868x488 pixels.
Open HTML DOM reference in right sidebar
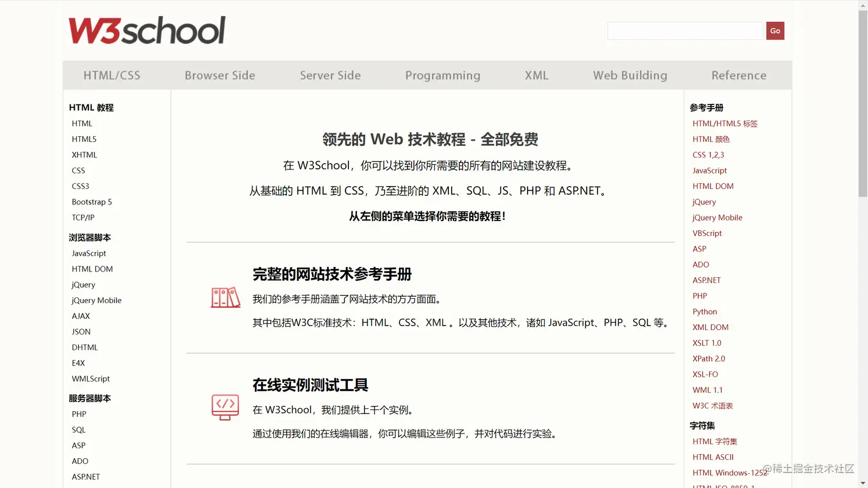click(x=713, y=186)
